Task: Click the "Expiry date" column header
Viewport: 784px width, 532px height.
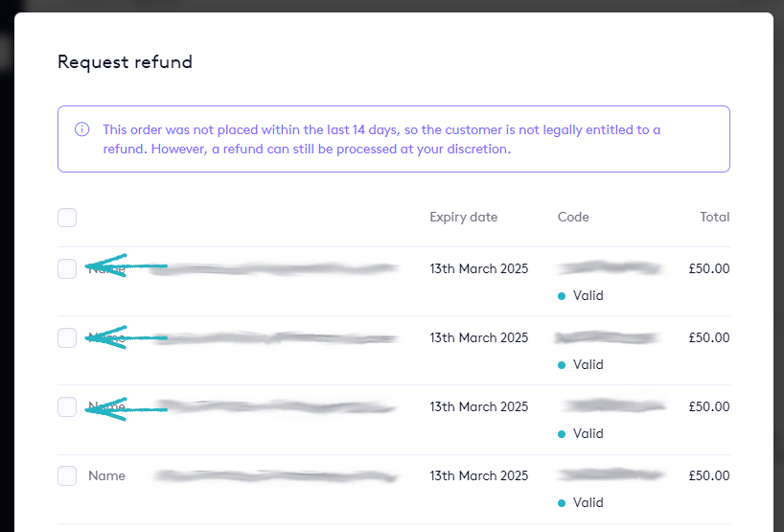Action: pyautogui.click(x=464, y=218)
